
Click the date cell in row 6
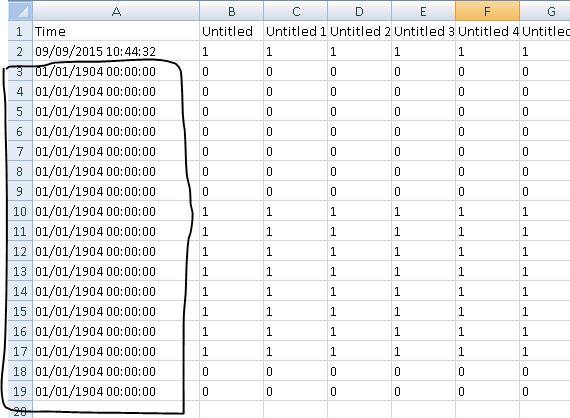click(x=116, y=131)
